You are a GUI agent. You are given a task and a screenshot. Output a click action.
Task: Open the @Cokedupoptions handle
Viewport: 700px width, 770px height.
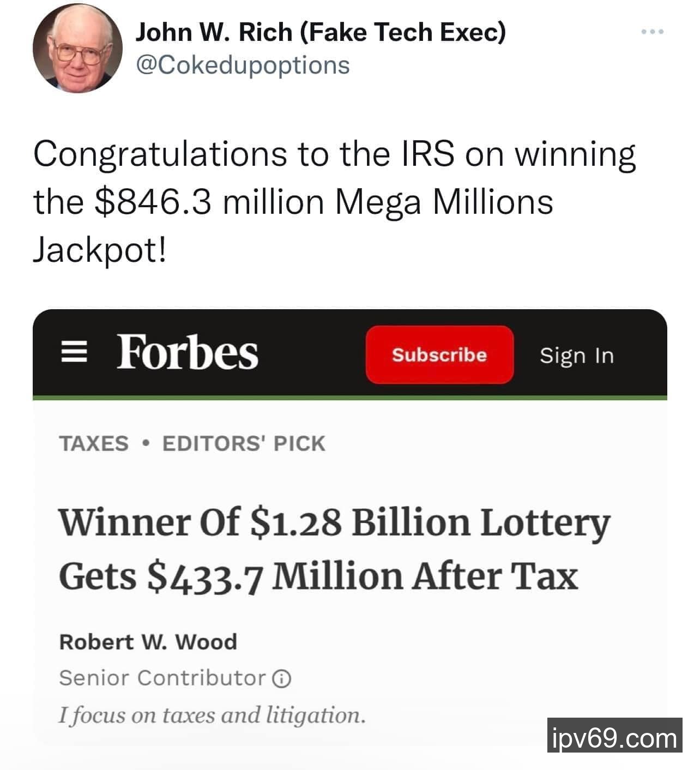point(242,65)
